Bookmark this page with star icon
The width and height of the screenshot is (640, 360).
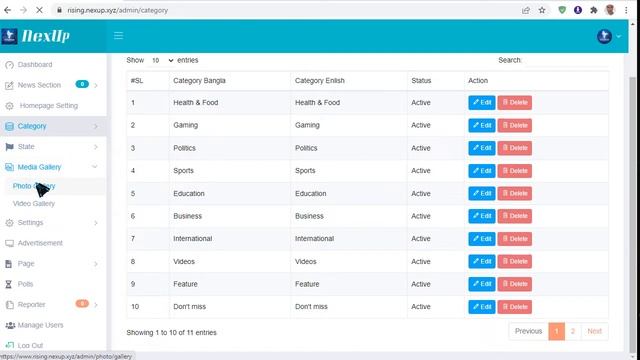point(542,10)
